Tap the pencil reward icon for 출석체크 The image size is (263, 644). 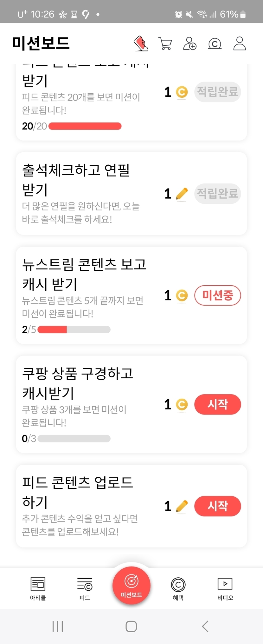pos(182,194)
